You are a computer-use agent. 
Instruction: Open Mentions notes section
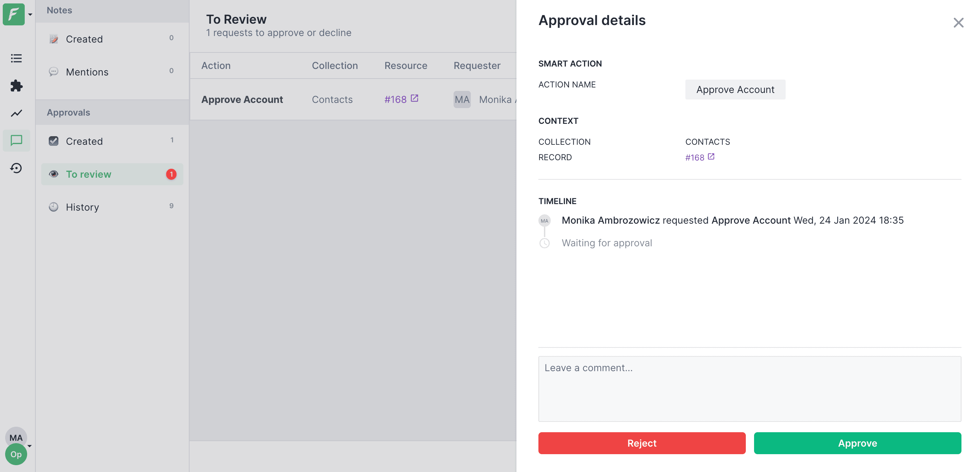tap(112, 71)
